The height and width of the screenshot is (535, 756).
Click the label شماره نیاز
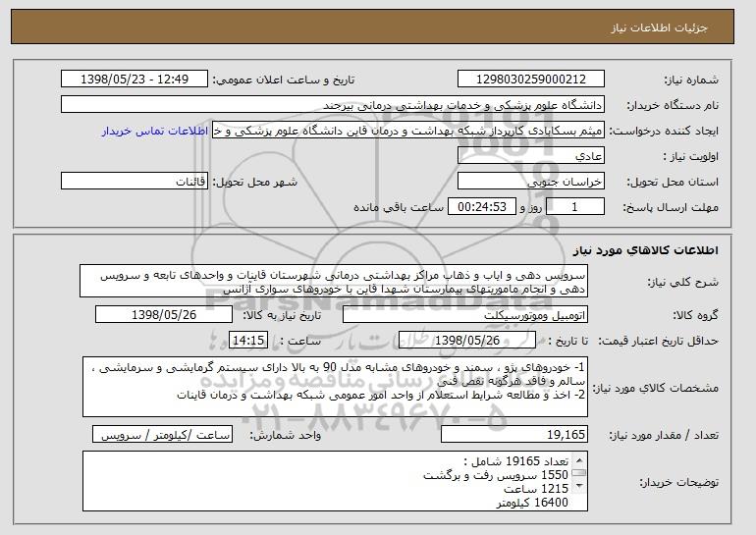pos(691,80)
